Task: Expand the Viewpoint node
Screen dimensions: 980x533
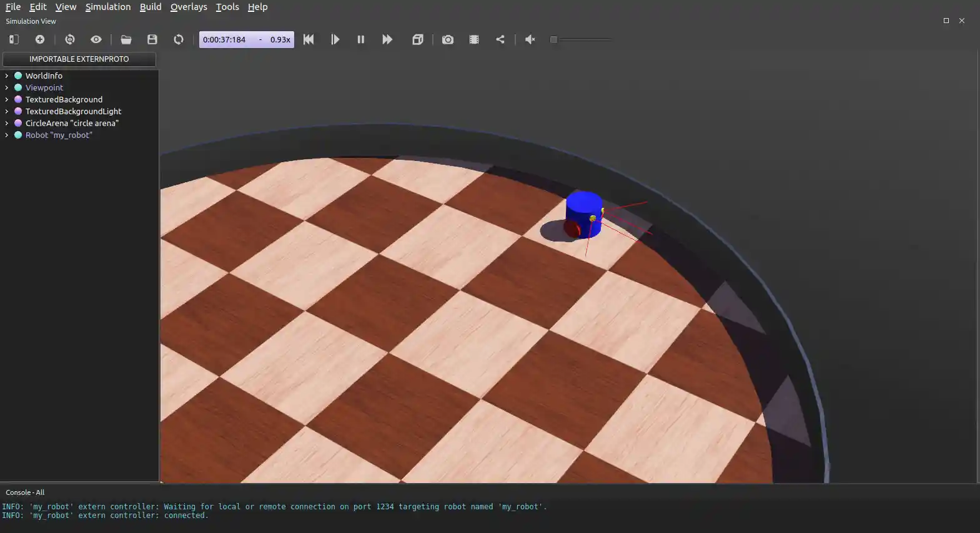Action: pos(7,87)
